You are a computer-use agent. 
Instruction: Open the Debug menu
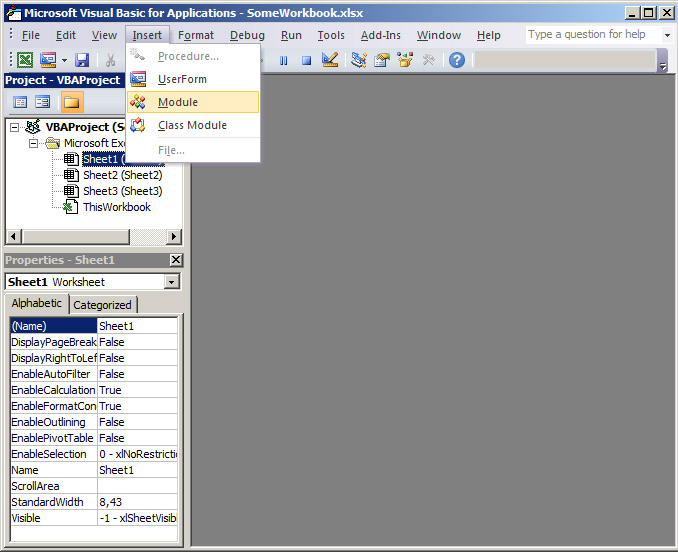coord(247,35)
